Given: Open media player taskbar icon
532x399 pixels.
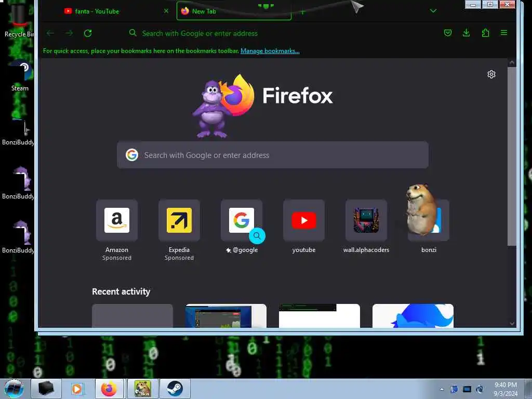Looking at the screenshot, I should 77,389.
